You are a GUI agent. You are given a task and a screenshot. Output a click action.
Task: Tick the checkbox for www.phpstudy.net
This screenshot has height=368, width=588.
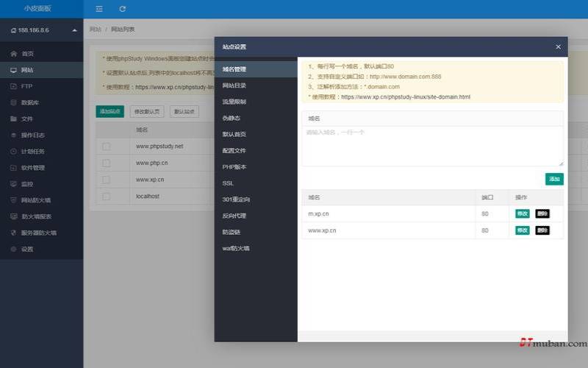pos(106,146)
